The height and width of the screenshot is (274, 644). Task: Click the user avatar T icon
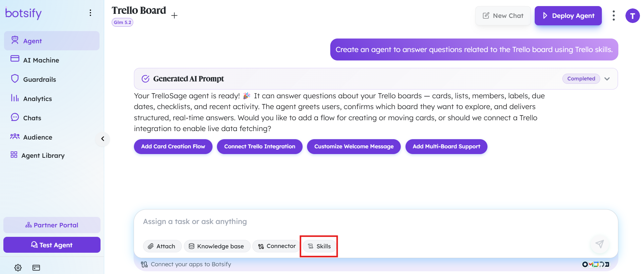tap(633, 16)
